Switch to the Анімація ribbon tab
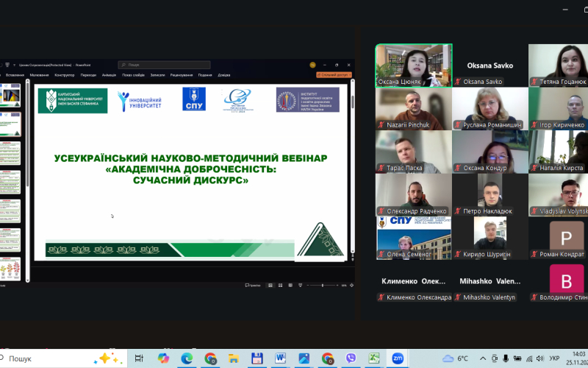This screenshot has height=368, width=588. pos(109,75)
